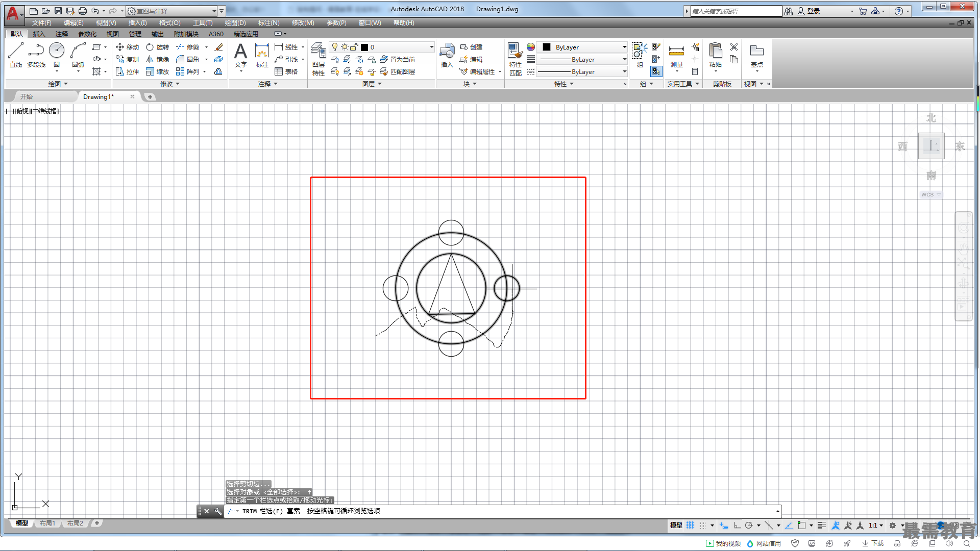Image resolution: width=980 pixels, height=551 pixels.
Task: Toggle 2D object snap in status bar
Action: tap(801, 525)
